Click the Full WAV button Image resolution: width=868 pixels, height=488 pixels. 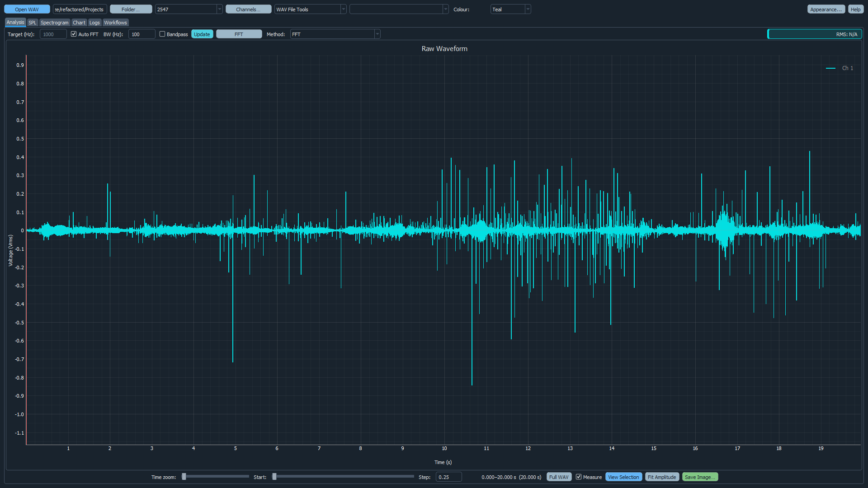pyautogui.click(x=559, y=477)
